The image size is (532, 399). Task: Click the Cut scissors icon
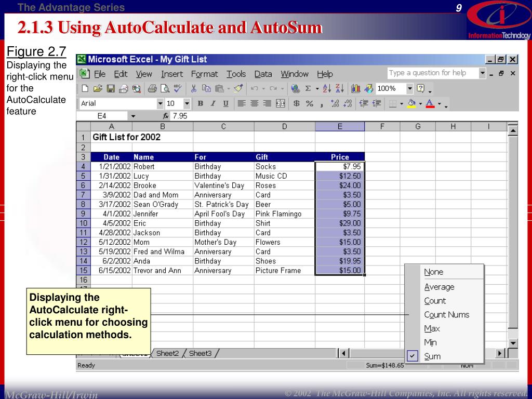point(193,89)
